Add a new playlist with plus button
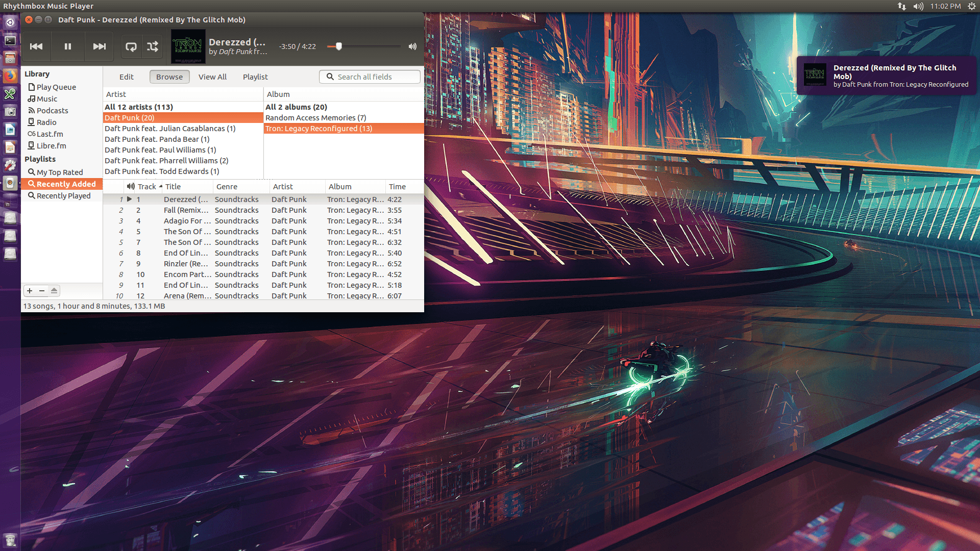This screenshot has width=980, height=551. click(30, 291)
